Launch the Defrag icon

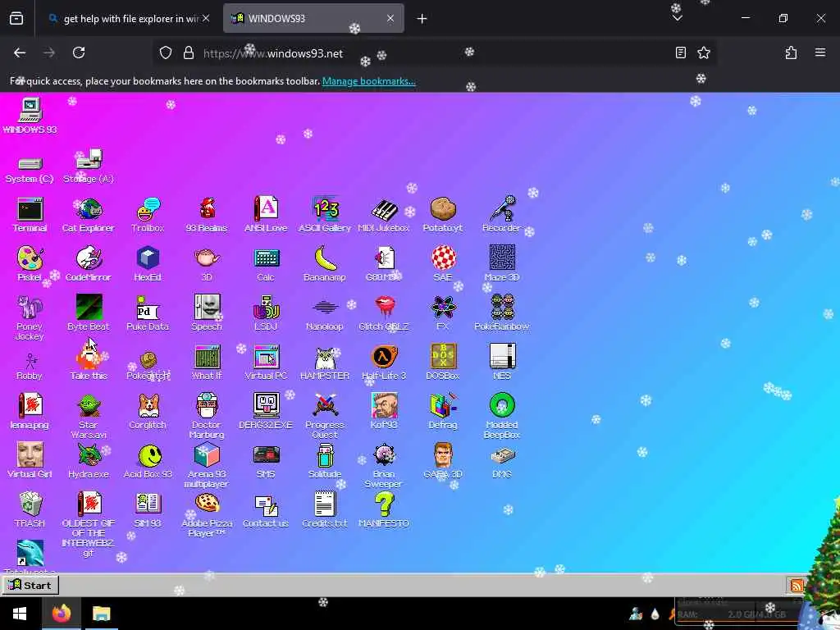443,412
